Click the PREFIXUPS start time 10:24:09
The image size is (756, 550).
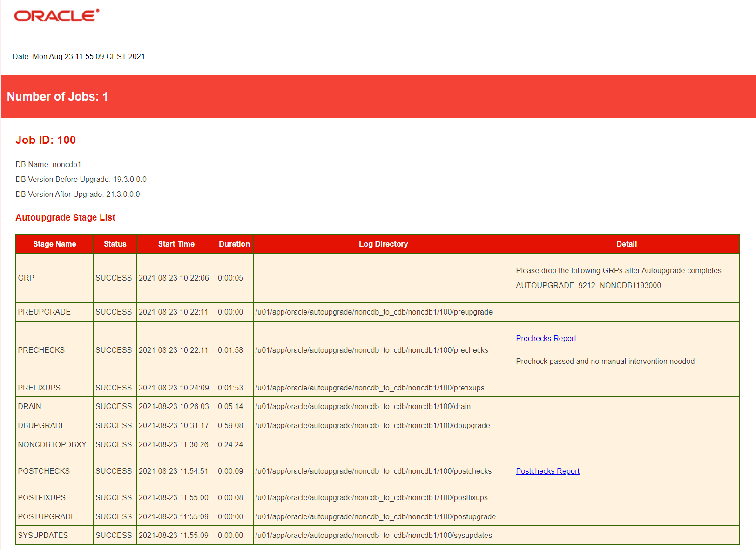[174, 388]
